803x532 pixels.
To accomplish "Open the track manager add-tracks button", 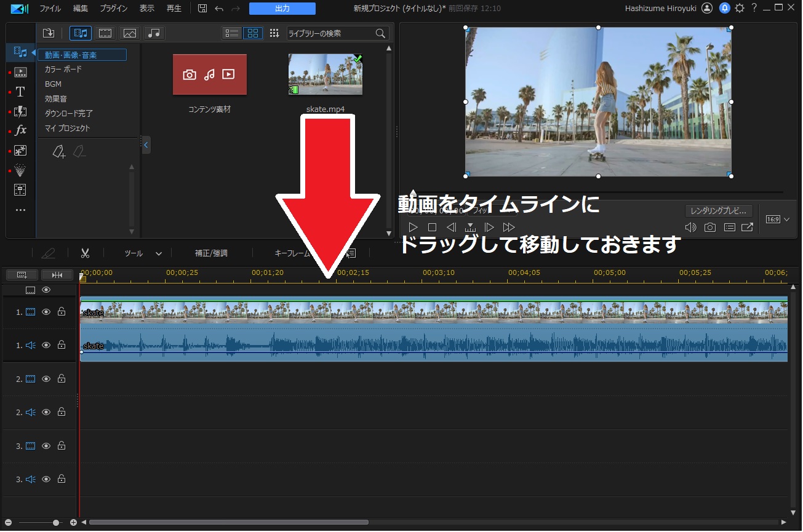I will click(x=22, y=274).
